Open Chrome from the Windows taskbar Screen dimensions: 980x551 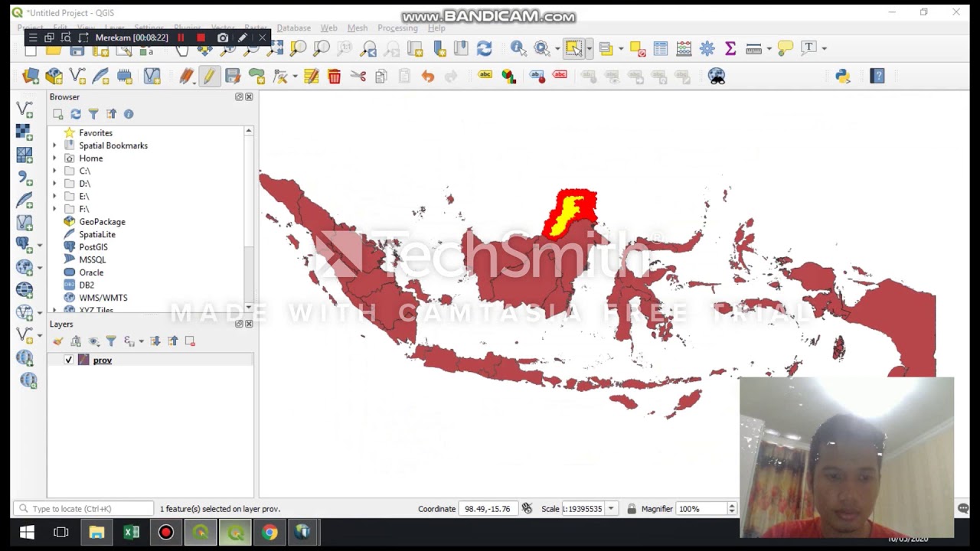(269, 533)
